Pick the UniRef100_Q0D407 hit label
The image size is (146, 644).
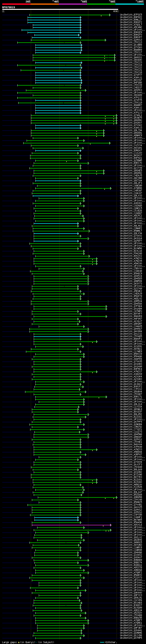tap(131, 557)
